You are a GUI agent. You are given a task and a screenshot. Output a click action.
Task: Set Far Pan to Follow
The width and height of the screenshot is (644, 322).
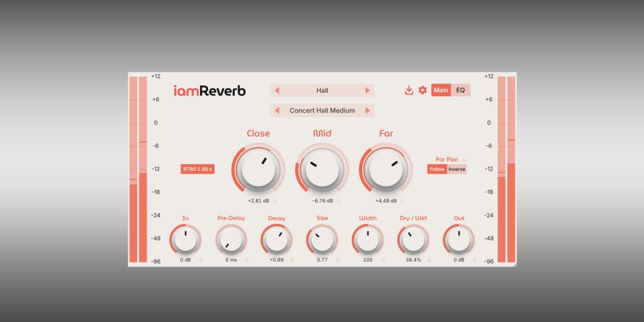pos(437,169)
